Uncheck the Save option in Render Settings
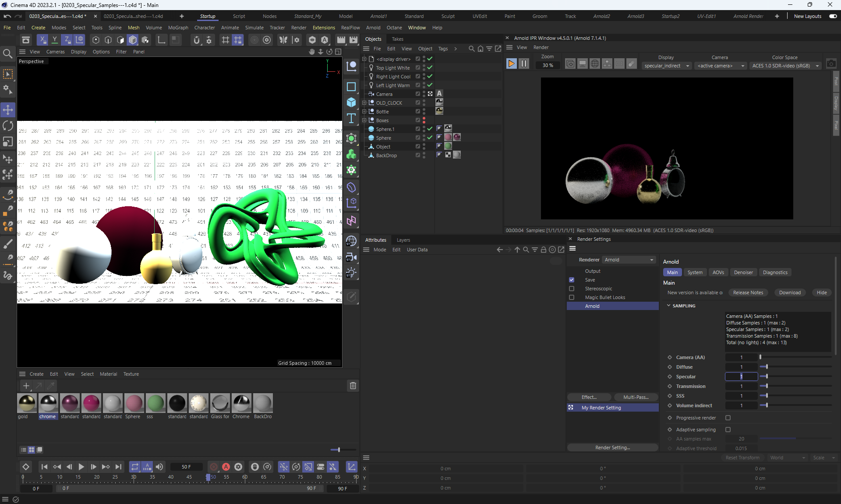 click(x=572, y=280)
